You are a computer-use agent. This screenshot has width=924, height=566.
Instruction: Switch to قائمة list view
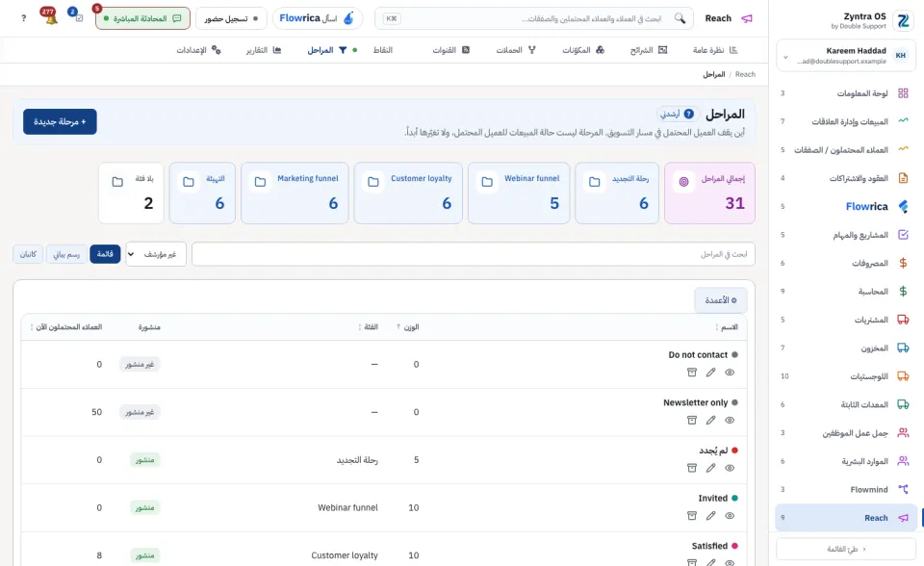[x=105, y=254]
